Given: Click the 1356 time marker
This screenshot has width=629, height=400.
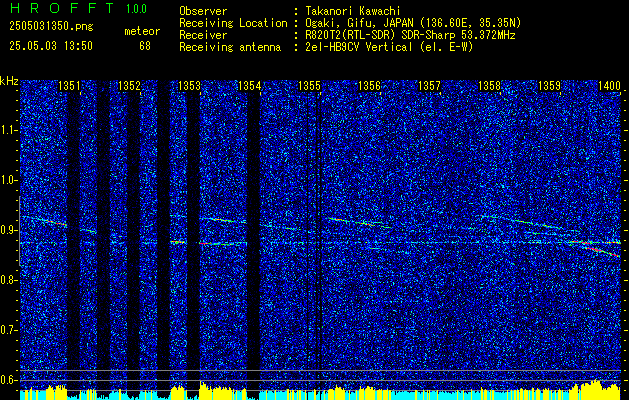Looking at the screenshot, I should [369, 86].
